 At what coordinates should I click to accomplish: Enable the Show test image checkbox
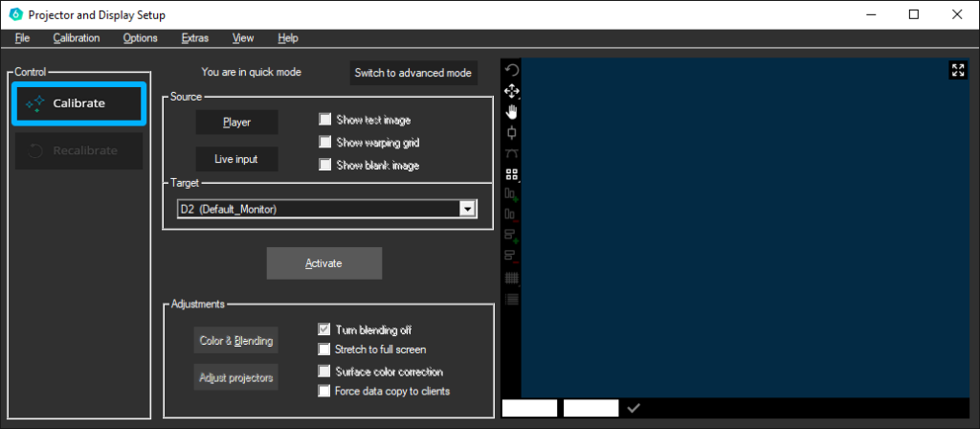[325, 120]
